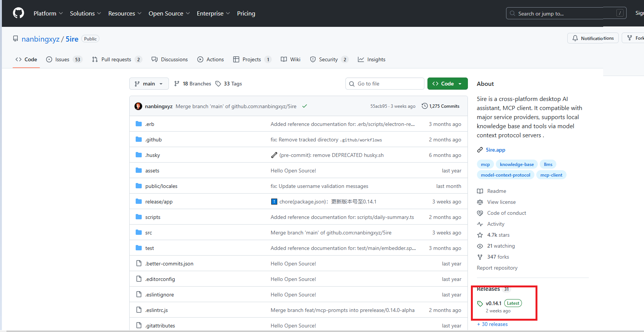Open the 5ire.app website link
644x332 pixels.
(x=495, y=150)
